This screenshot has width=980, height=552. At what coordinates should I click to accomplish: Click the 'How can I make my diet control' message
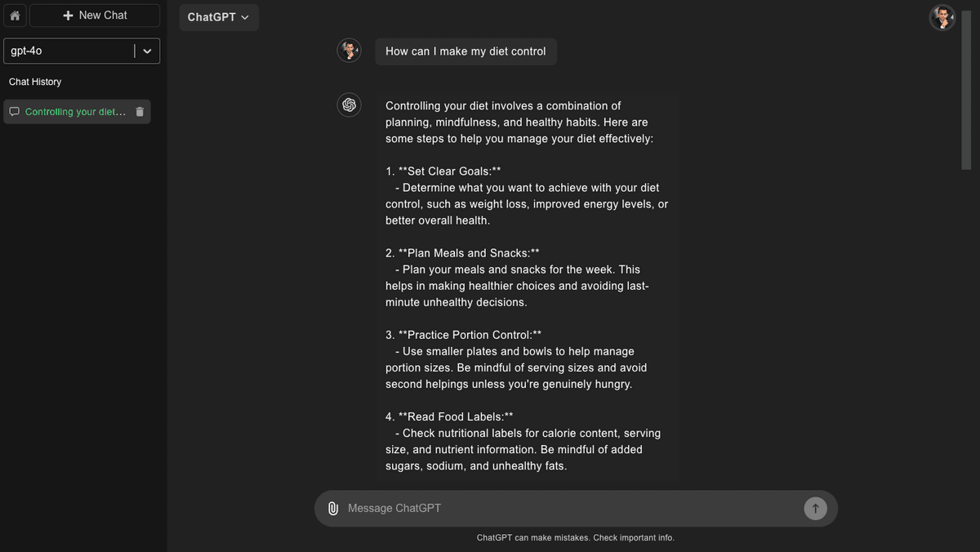tap(465, 51)
